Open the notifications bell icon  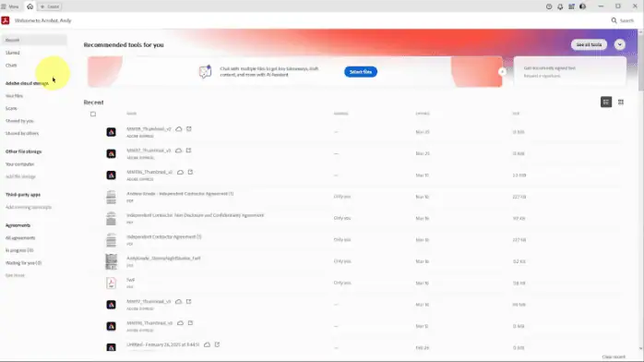560,6
